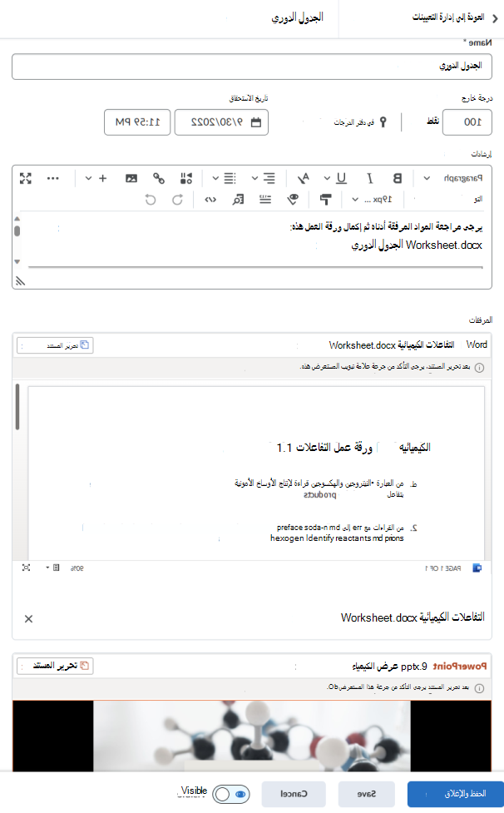Remove the Worksheet.docx attachment with the X
504x813 pixels.
coord(28,618)
